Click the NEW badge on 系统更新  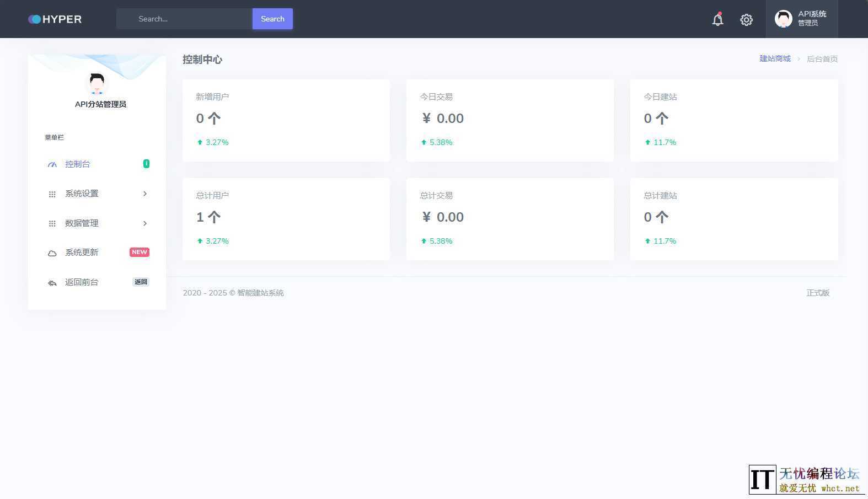[140, 252]
